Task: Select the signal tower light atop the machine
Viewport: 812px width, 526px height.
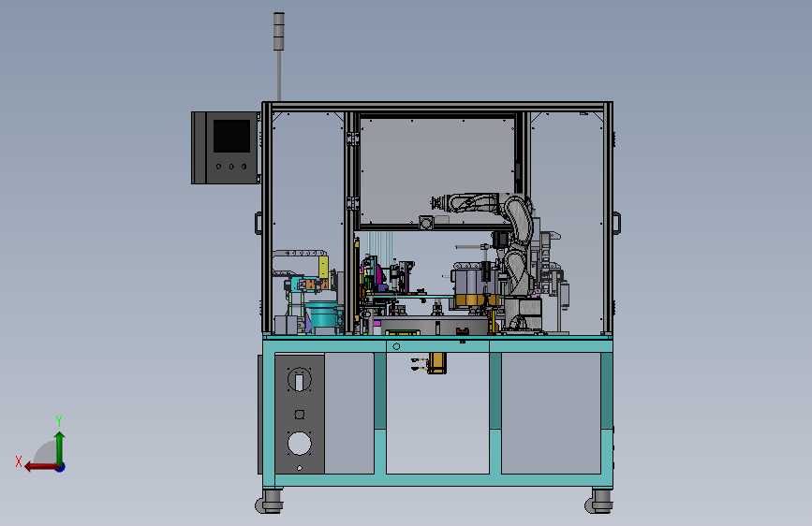Action: (x=278, y=32)
